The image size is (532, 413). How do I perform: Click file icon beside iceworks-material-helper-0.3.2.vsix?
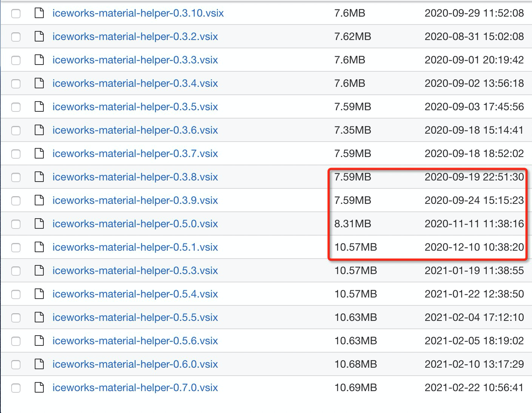pyautogui.click(x=39, y=37)
